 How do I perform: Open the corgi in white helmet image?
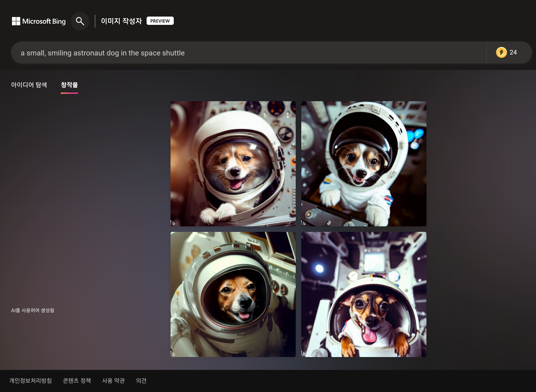(233, 164)
